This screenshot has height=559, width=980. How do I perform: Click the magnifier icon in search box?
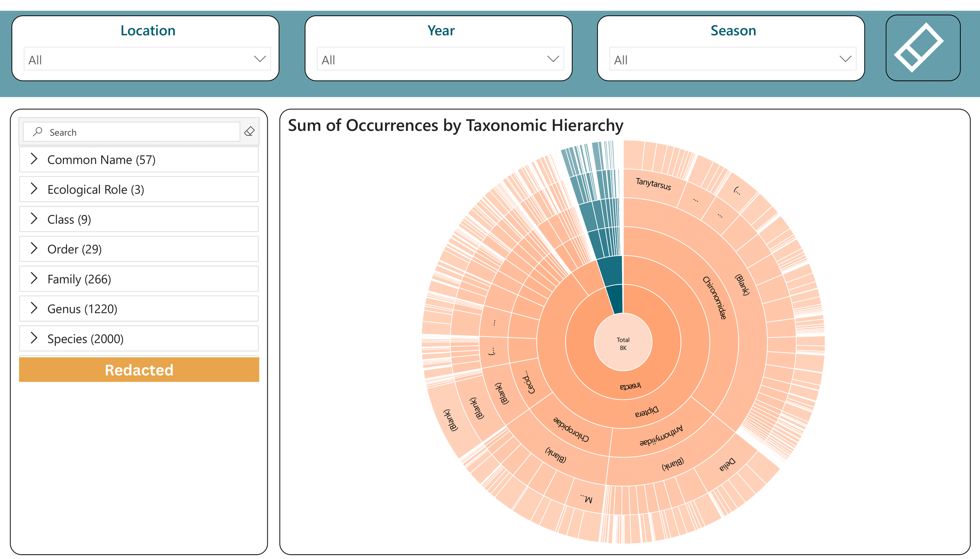click(x=38, y=132)
